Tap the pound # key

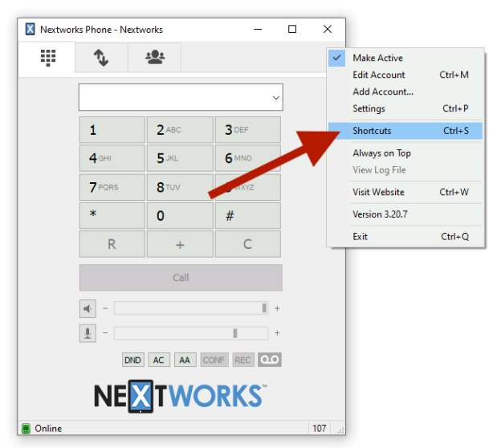248,216
